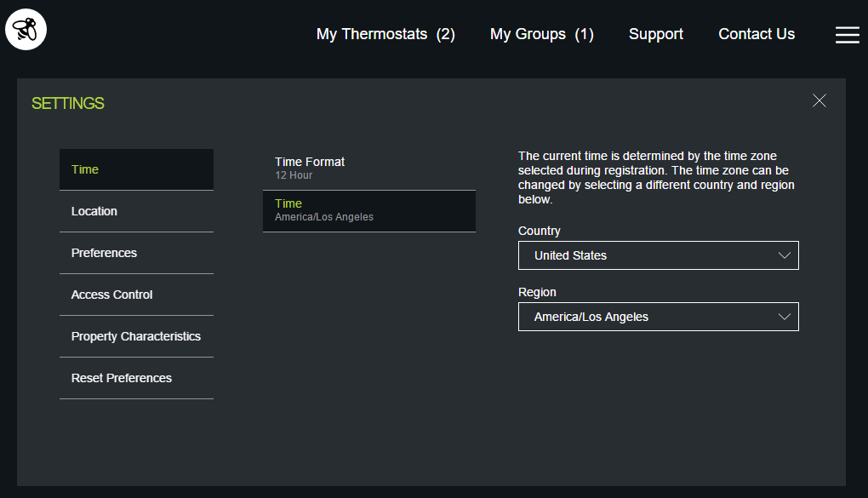868x498 pixels.
Task: Select the Time settings category
Action: 136,169
